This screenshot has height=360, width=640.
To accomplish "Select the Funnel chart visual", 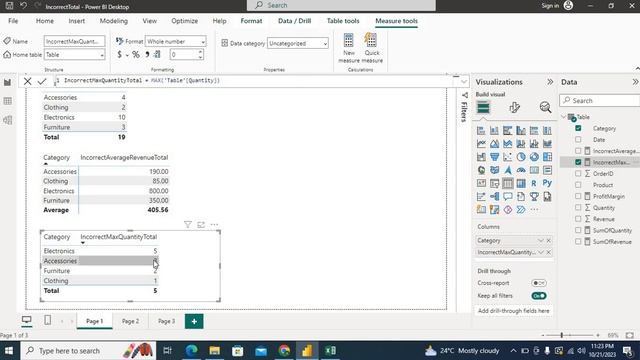I will coord(494,157).
